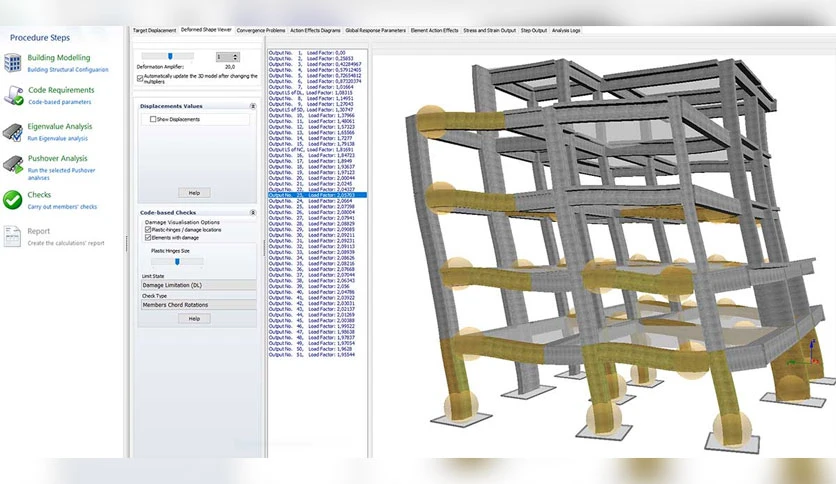Adjust the Plastic Hinges Size slider
The height and width of the screenshot is (484, 836).
click(x=177, y=262)
